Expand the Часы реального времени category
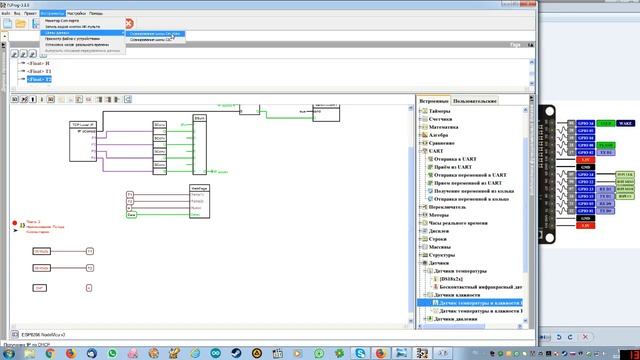Viewport: 640px width, 360px height. pyautogui.click(x=420, y=223)
